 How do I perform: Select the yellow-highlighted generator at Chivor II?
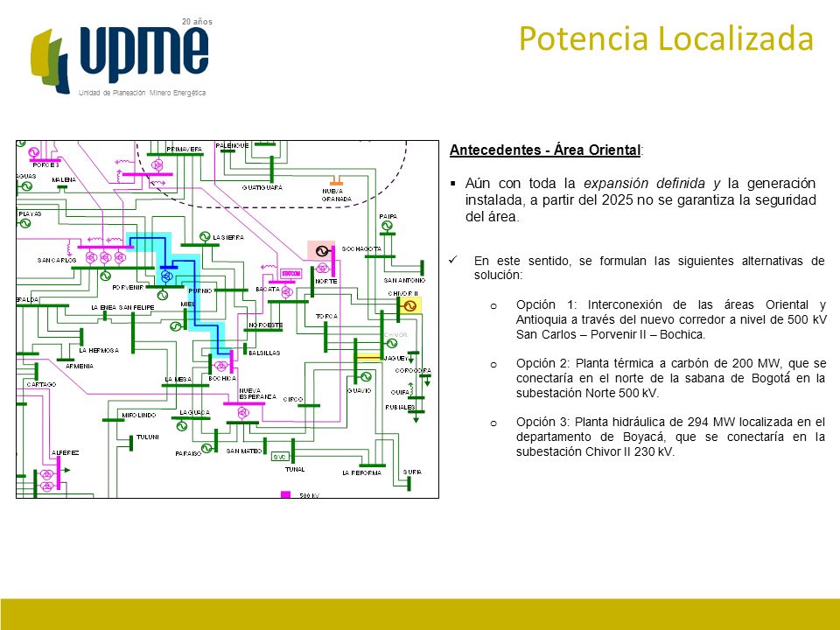pyautogui.click(x=409, y=306)
